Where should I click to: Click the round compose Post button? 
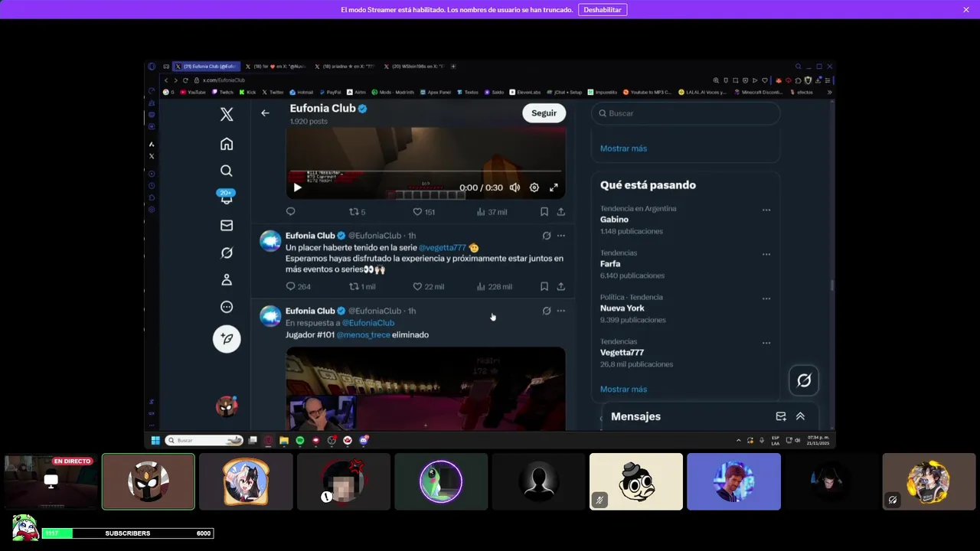coord(227,338)
